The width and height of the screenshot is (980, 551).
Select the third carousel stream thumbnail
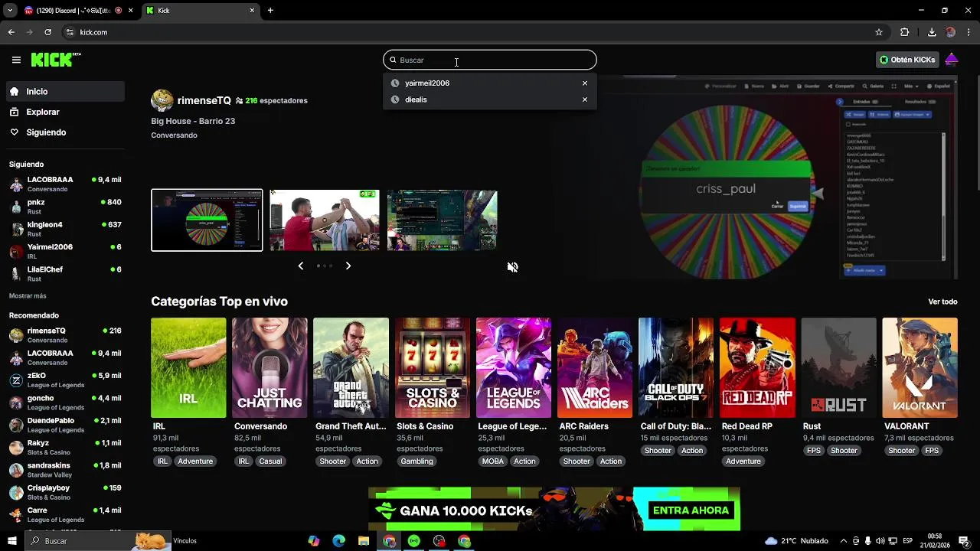tap(442, 220)
